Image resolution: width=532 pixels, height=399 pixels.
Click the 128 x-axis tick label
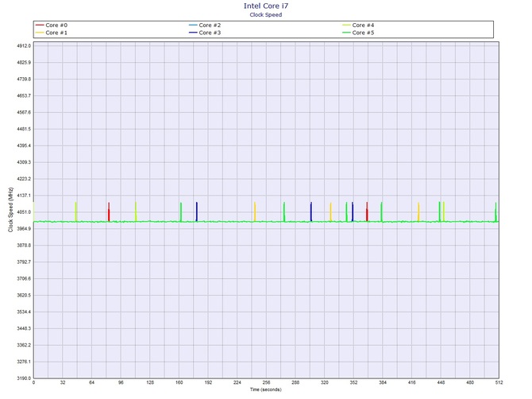(x=150, y=382)
